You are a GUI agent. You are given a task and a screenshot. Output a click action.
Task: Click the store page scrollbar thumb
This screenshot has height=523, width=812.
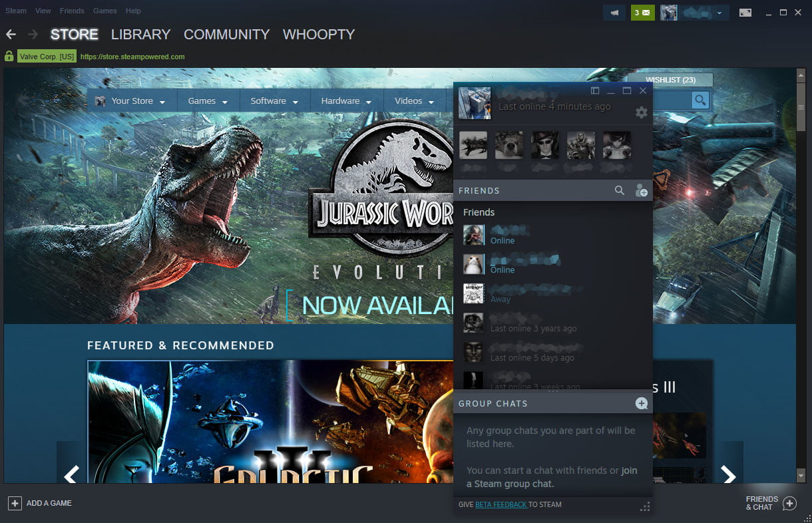[x=801, y=106]
